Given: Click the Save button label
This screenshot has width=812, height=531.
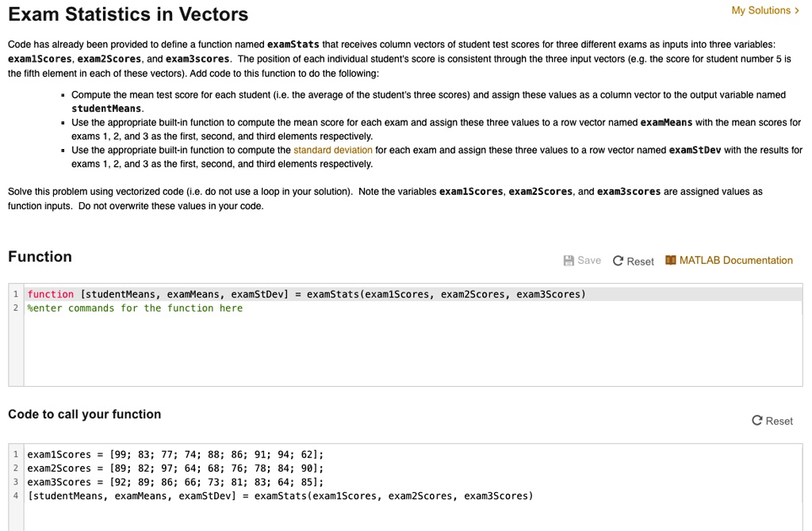Looking at the screenshot, I should tap(589, 260).
